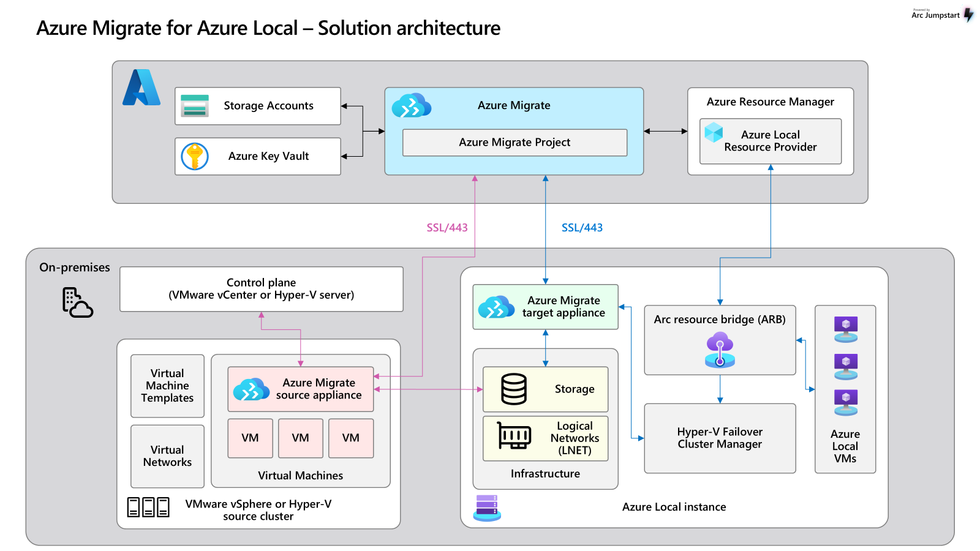Click the Storage database cylinder icon

514,389
